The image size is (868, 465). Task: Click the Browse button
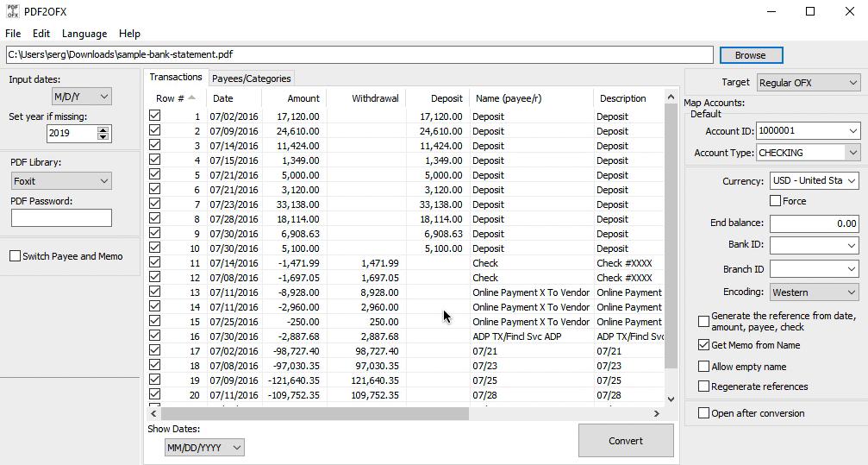tap(751, 55)
